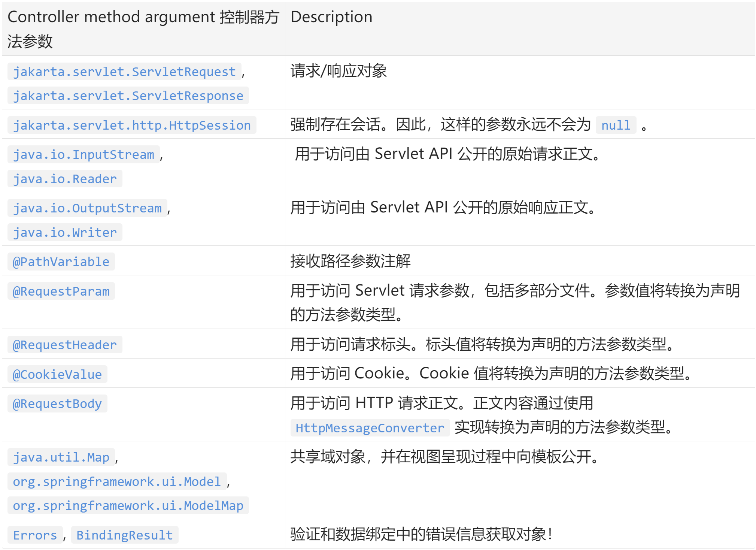
Task: Click the java.io.Reader code entry
Action: coord(65,179)
